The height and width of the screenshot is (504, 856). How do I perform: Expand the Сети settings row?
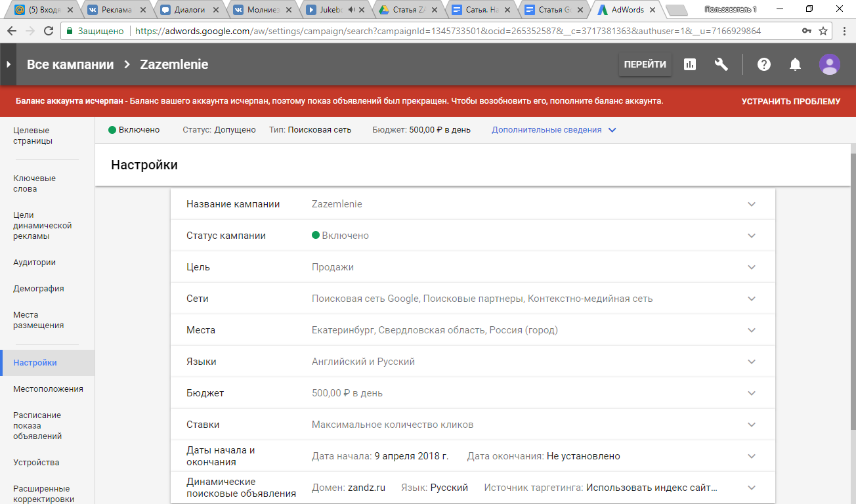tap(752, 299)
